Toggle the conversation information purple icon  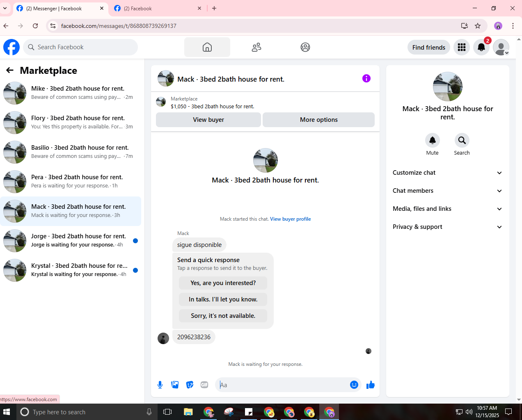tap(366, 78)
